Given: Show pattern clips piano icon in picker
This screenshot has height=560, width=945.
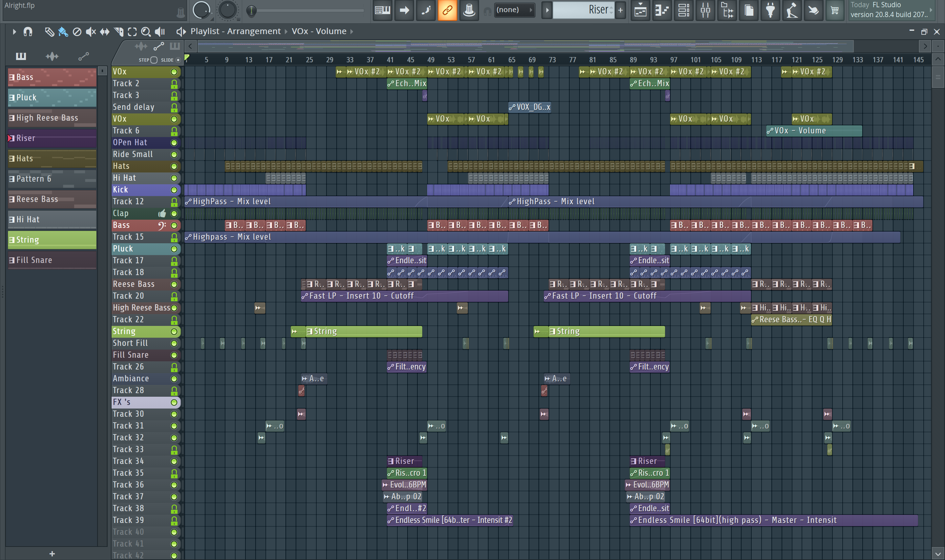Looking at the screenshot, I should 21,57.
